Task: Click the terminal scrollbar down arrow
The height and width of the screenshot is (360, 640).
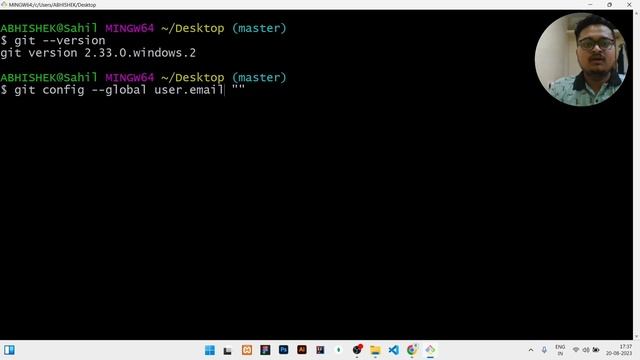Action: (636, 336)
